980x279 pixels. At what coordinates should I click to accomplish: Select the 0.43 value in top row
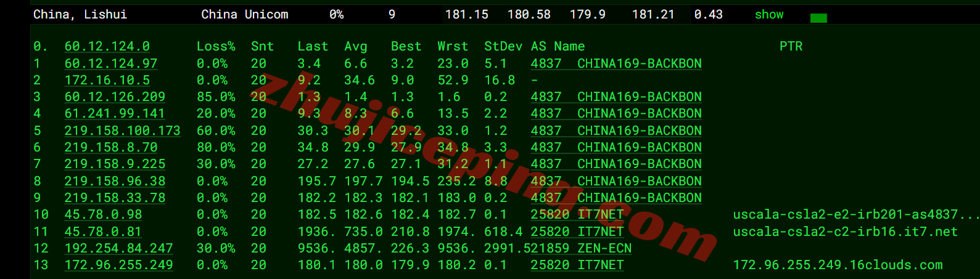pos(708,14)
